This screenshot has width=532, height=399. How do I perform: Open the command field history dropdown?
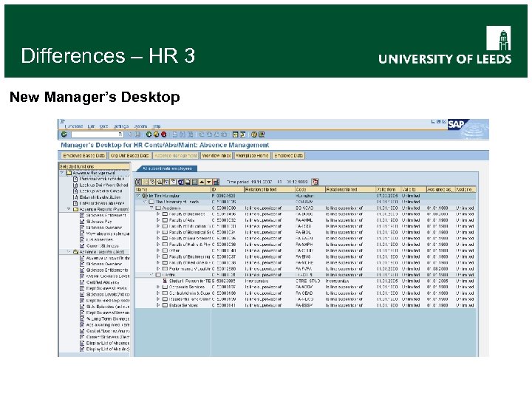pos(120,134)
